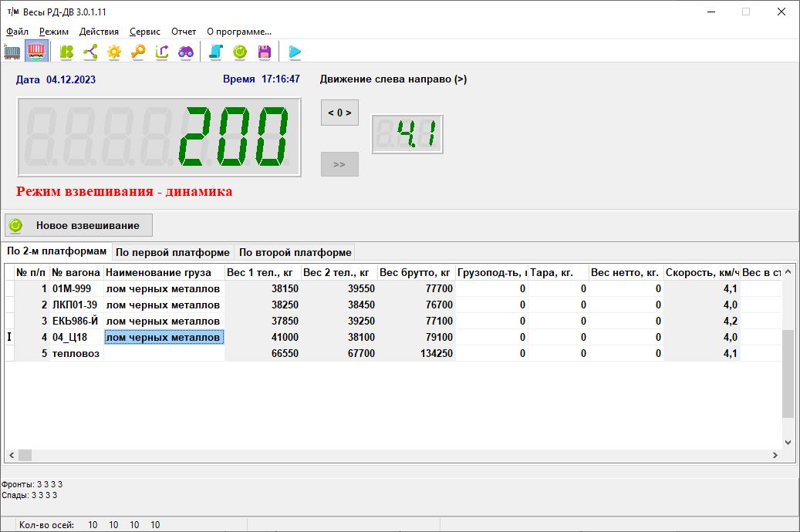Click the blue scroll document icon
The image size is (800, 532).
(x=216, y=52)
